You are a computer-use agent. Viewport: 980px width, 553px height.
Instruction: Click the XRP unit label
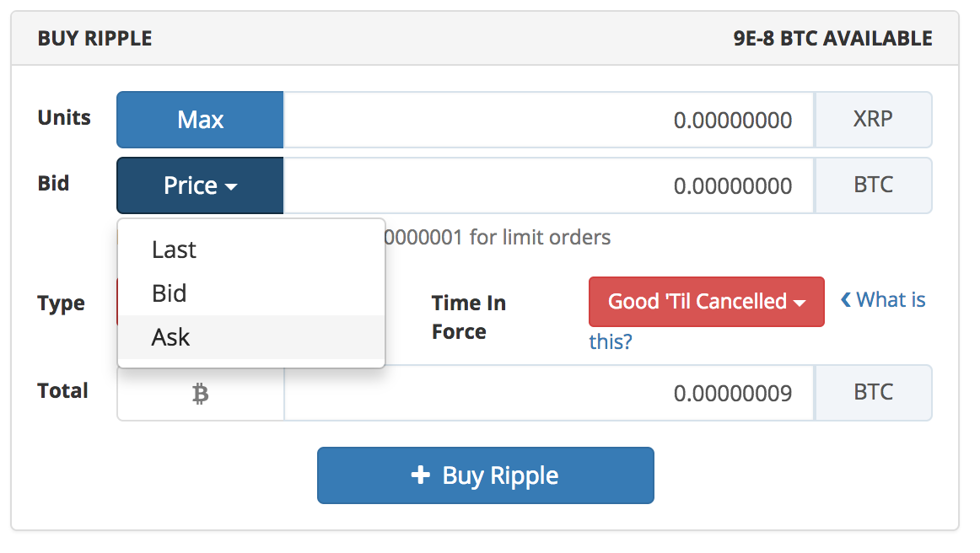[873, 120]
